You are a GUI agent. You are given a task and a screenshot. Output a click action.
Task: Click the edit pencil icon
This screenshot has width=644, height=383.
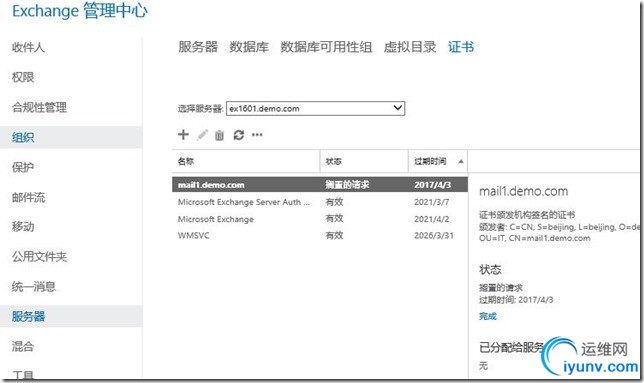[202, 135]
